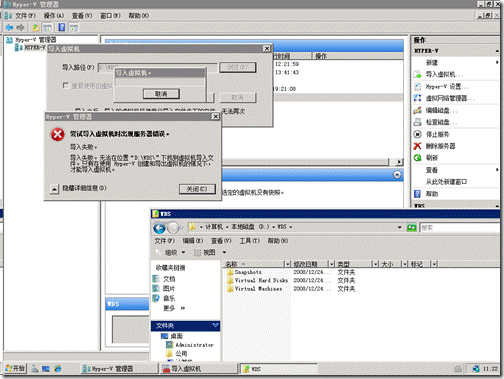
Task: Click the Up one level folder icon
Action: [x=35, y=27]
